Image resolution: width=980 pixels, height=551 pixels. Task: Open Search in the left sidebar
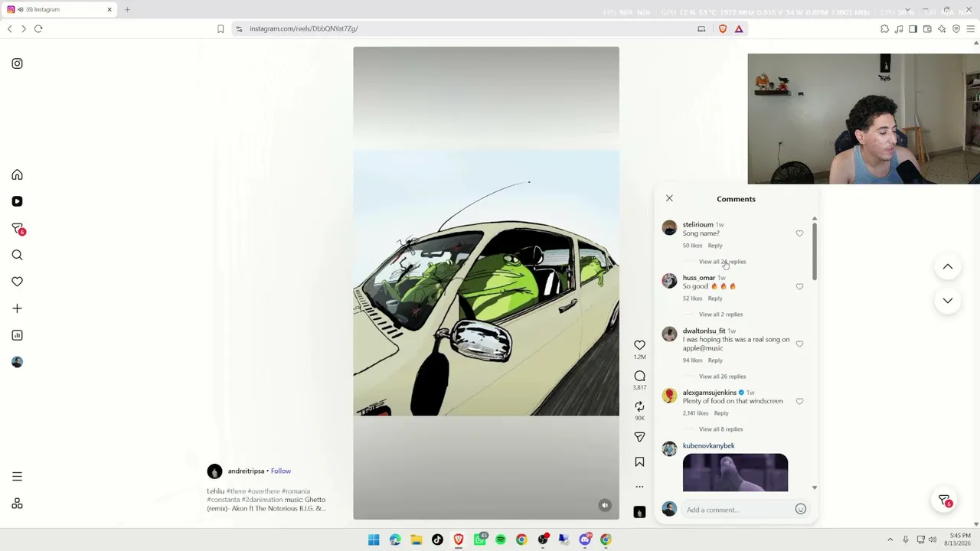click(17, 255)
